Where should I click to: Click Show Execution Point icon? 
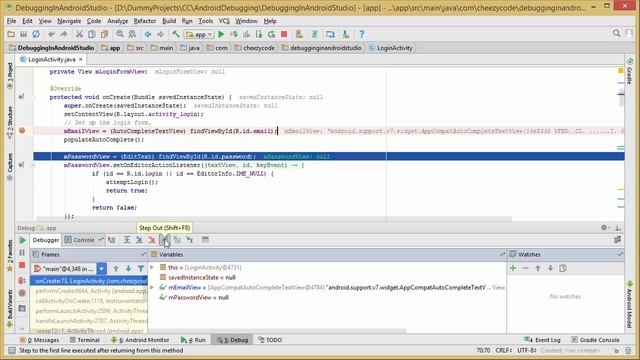(111, 240)
